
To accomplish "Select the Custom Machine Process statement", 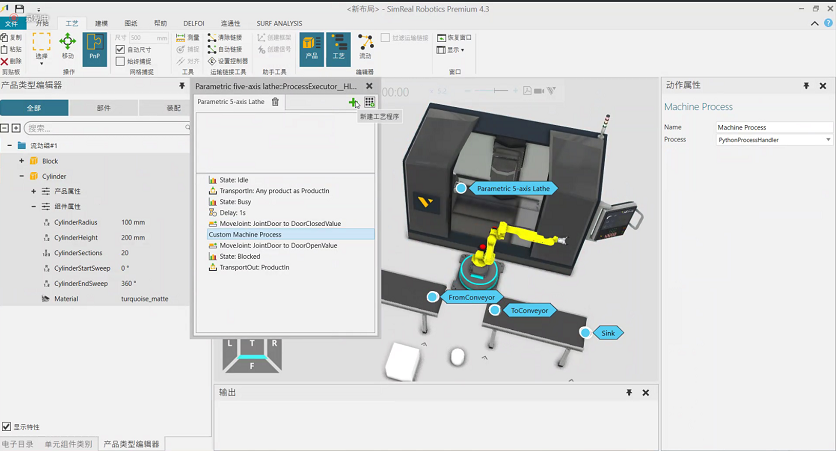I will tap(291, 234).
